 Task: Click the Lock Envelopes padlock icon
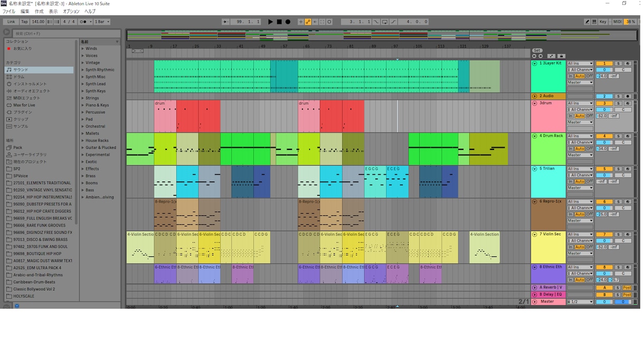point(561,56)
